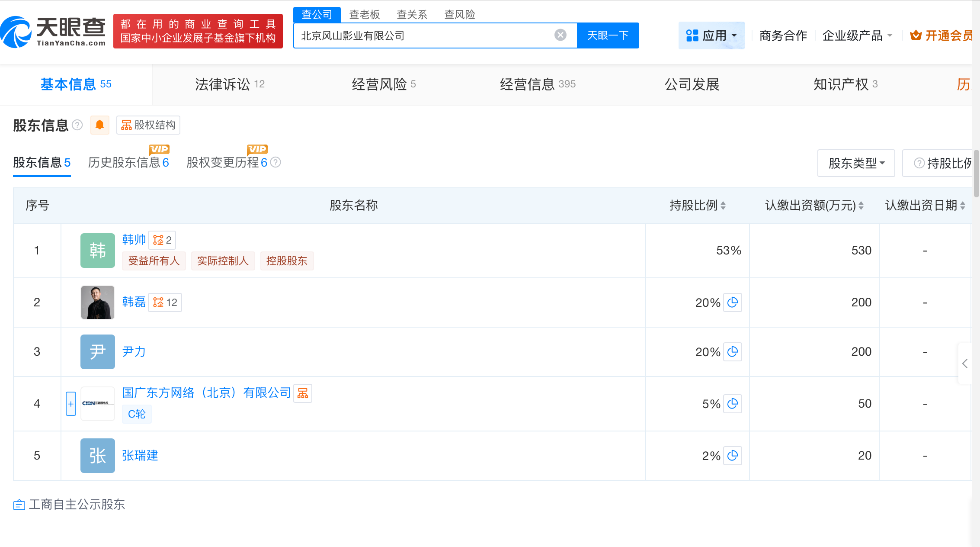Expand row 4 with the plus button
The height and width of the screenshot is (547, 980).
(x=70, y=403)
